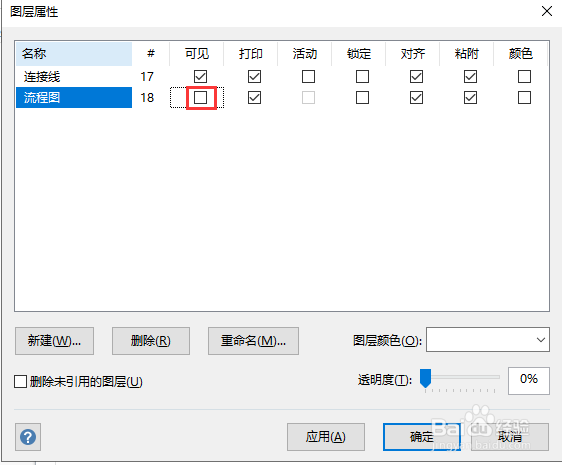The height and width of the screenshot is (465, 562).
Task: Toggle 对齐 checkbox for 连接线 layer
Action: click(x=416, y=76)
